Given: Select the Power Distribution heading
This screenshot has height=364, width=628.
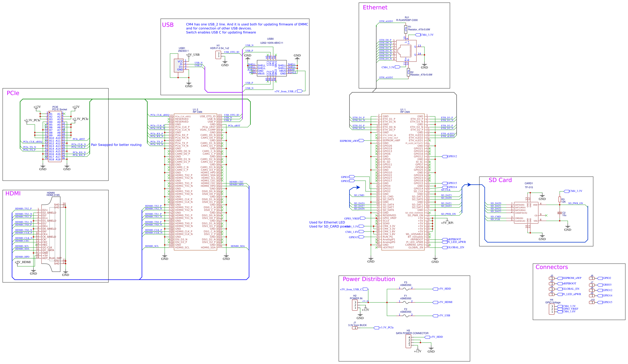Looking at the screenshot, I should click(369, 279).
